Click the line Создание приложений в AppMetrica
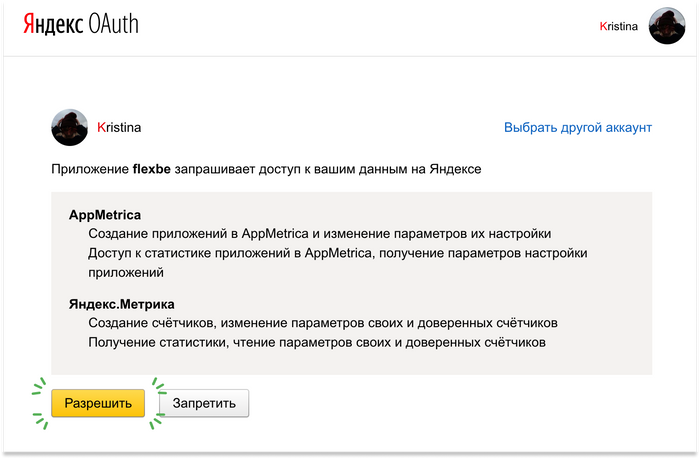 pyautogui.click(x=320, y=234)
